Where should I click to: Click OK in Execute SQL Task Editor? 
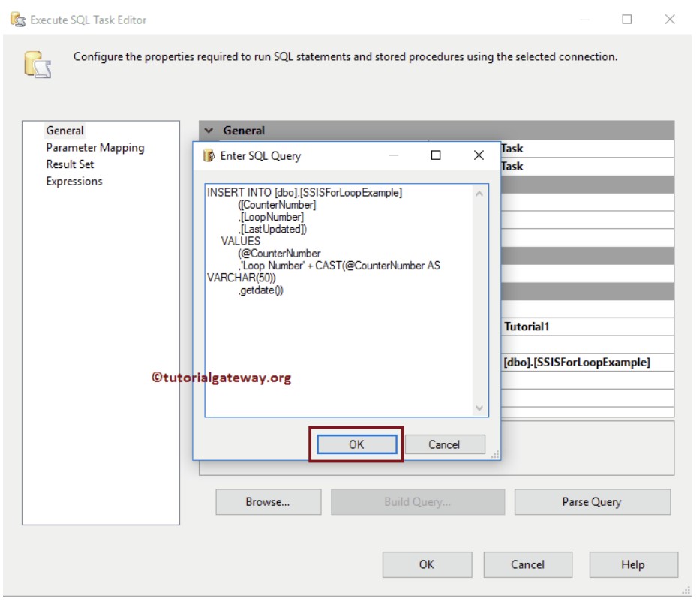[x=427, y=565]
